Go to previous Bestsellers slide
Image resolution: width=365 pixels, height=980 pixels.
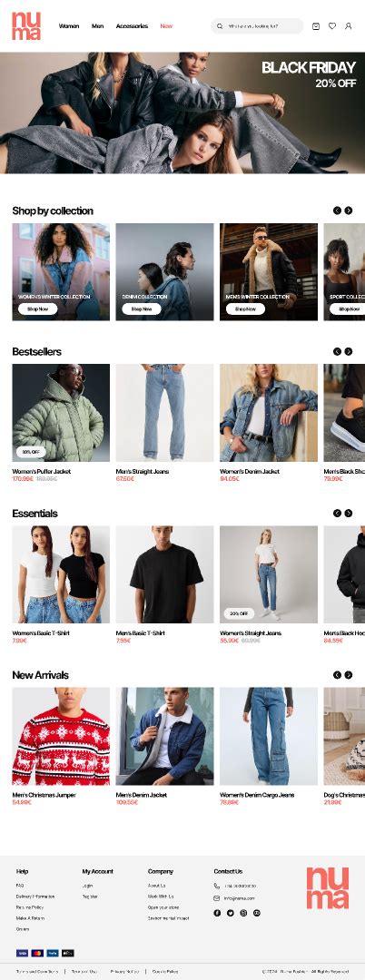[337, 352]
